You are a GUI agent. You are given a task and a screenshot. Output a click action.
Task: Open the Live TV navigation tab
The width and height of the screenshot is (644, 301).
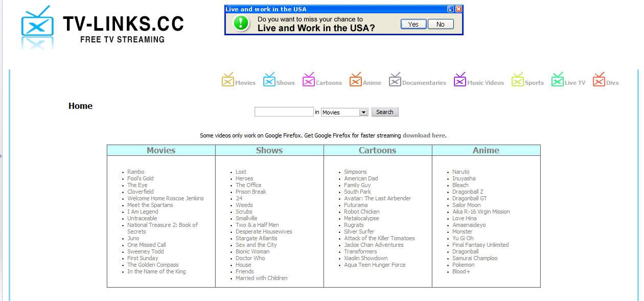[x=575, y=83]
